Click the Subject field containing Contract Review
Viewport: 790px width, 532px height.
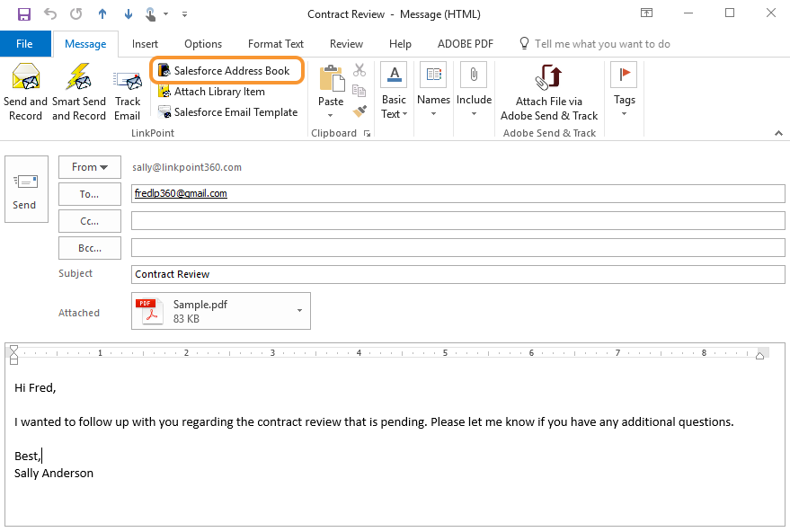click(458, 275)
